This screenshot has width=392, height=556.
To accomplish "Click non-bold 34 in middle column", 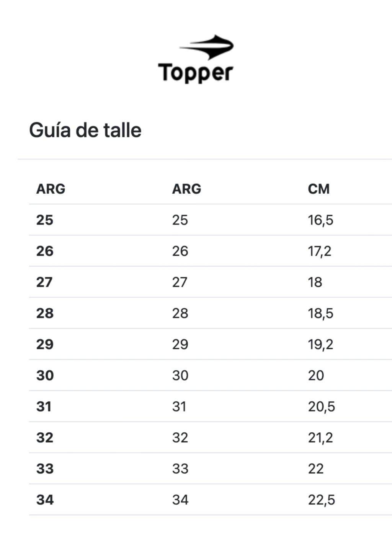I will [180, 500].
